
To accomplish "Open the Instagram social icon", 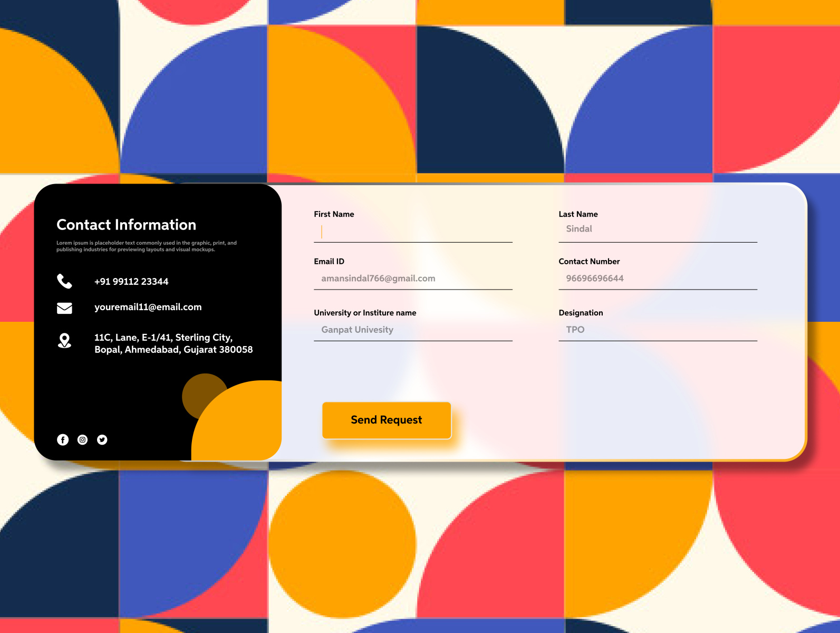I will [83, 439].
